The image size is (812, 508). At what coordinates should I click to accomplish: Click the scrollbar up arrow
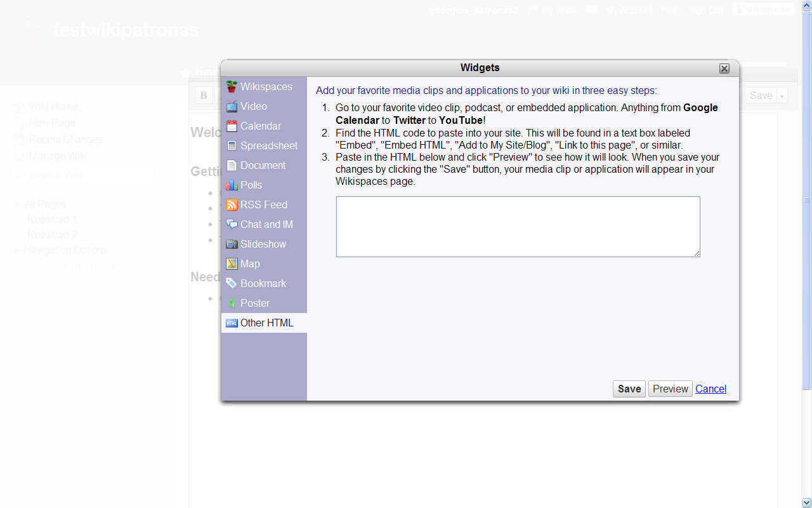point(807,5)
